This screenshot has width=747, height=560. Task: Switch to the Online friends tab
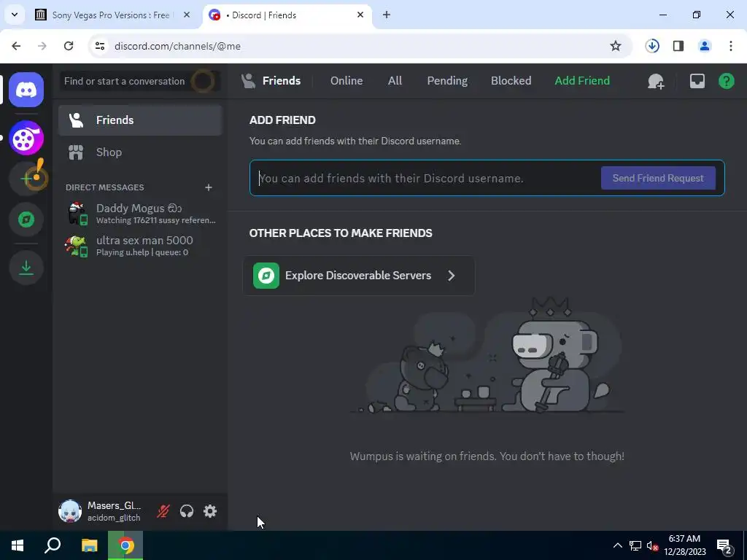click(x=347, y=81)
